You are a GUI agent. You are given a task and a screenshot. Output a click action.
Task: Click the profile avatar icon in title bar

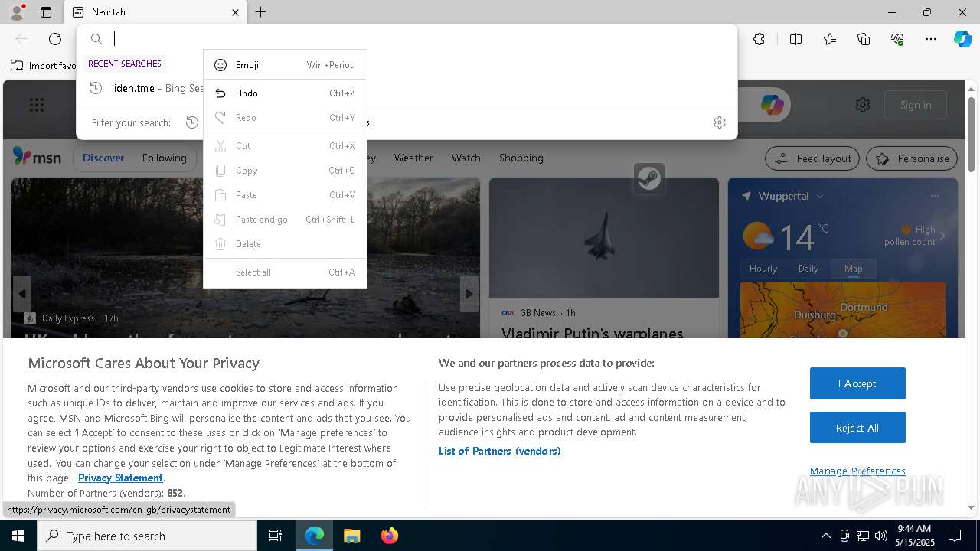click(x=16, y=12)
